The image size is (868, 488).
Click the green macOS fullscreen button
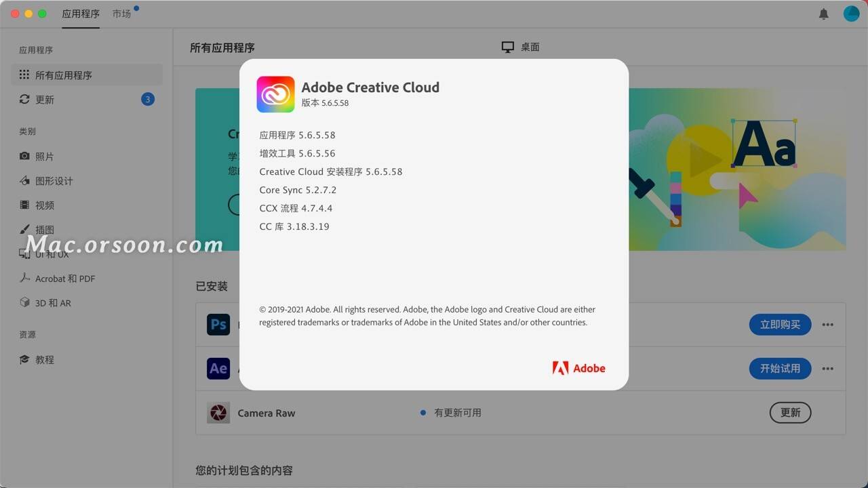(x=42, y=14)
